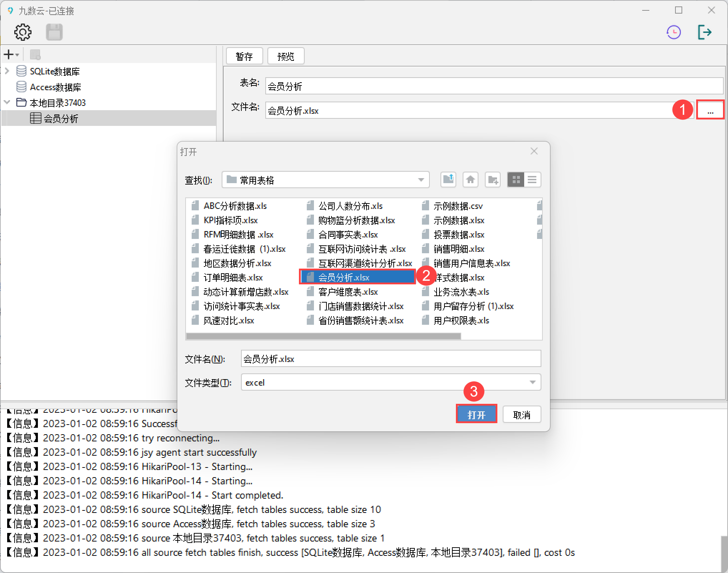This screenshot has width=728, height=573.
Task: Open the settings gear icon
Action: (x=23, y=32)
